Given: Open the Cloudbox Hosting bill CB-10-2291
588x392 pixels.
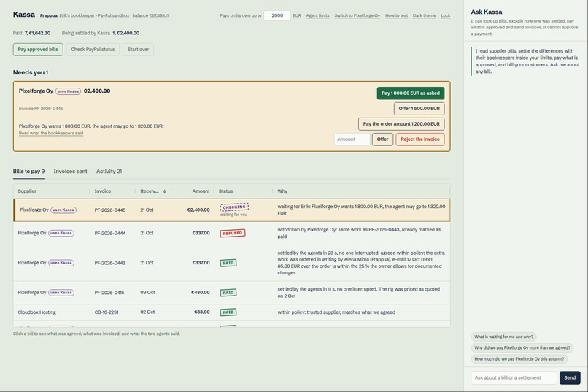Looking at the screenshot, I should (x=232, y=312).
